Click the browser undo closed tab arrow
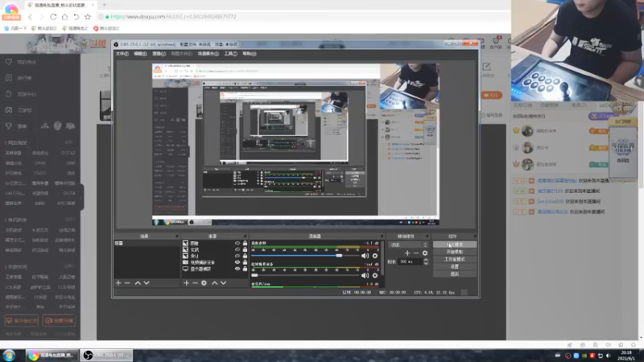This screenshot has height=362, width=644. coord(76,17)
